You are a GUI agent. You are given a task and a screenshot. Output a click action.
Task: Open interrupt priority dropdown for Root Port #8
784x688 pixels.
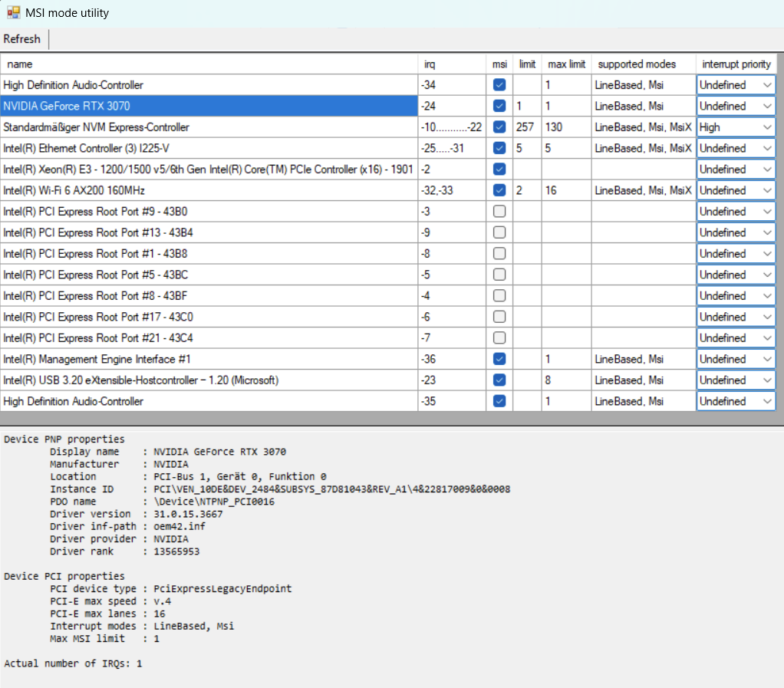(736, 295)
